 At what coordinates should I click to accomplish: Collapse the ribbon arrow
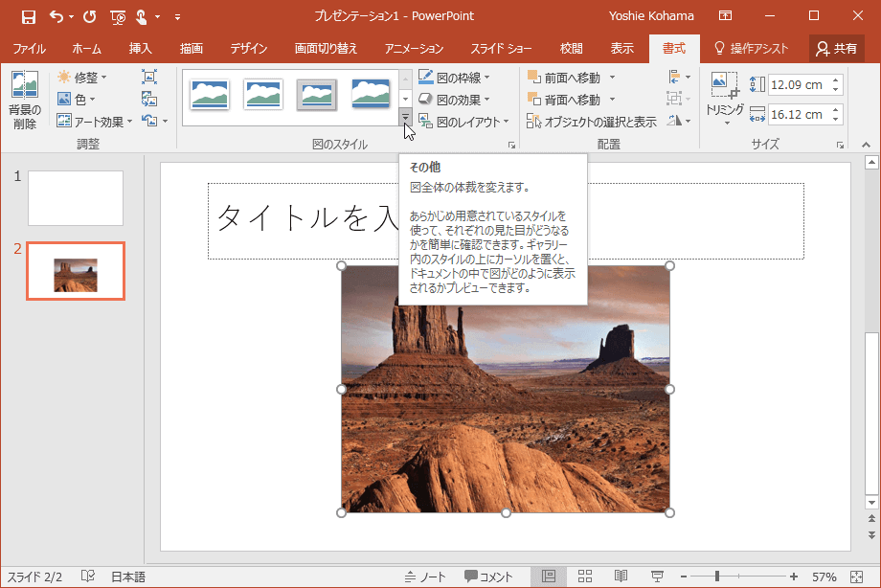click(x=866, y=145)
